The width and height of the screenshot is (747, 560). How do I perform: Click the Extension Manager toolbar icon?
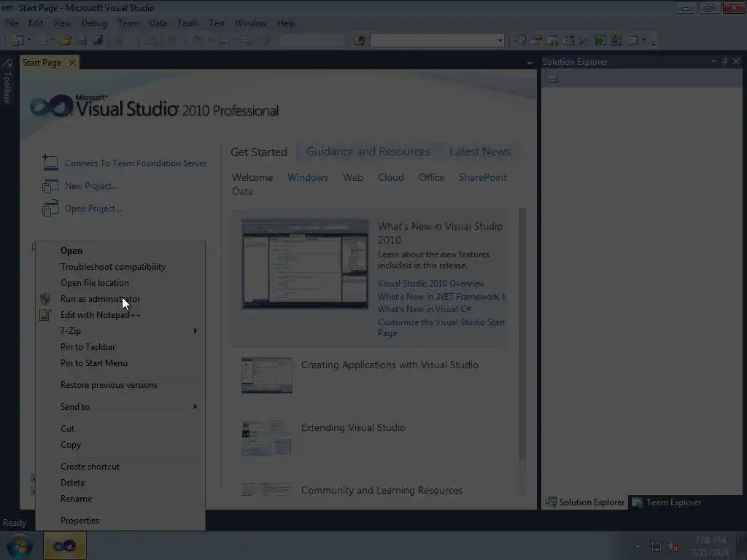tap(616, 41)
